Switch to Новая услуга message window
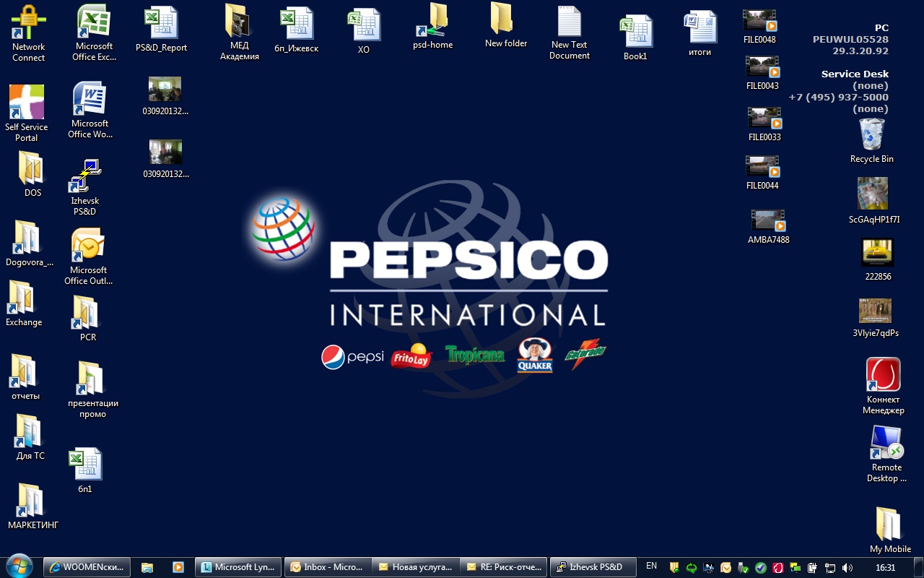 click(417, 567)
